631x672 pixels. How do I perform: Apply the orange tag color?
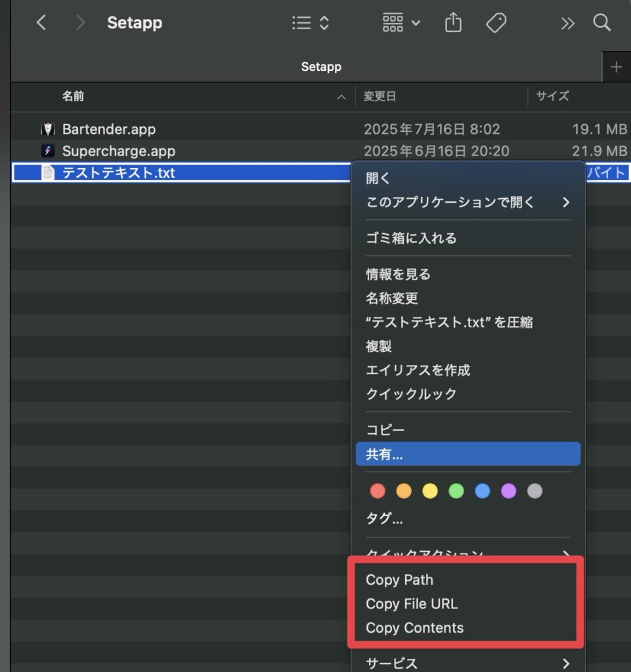point(404,491)
